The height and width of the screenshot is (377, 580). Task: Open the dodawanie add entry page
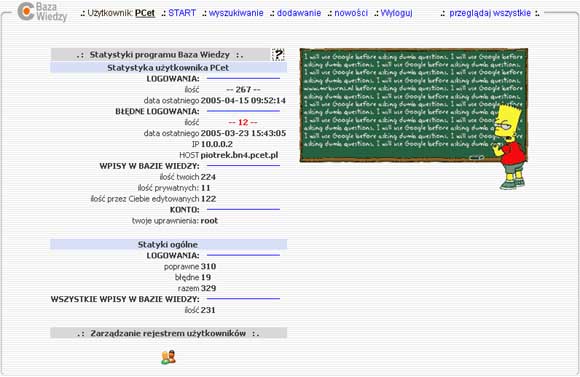(299, 13)
